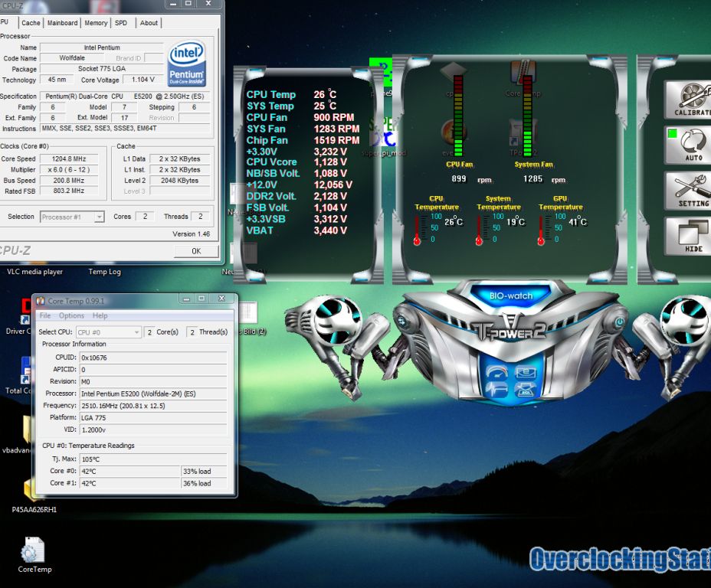Click the Multiplier field x 6.0 in CPU-Z
This screenshot has width=711, height=588.
coord(69,170)
